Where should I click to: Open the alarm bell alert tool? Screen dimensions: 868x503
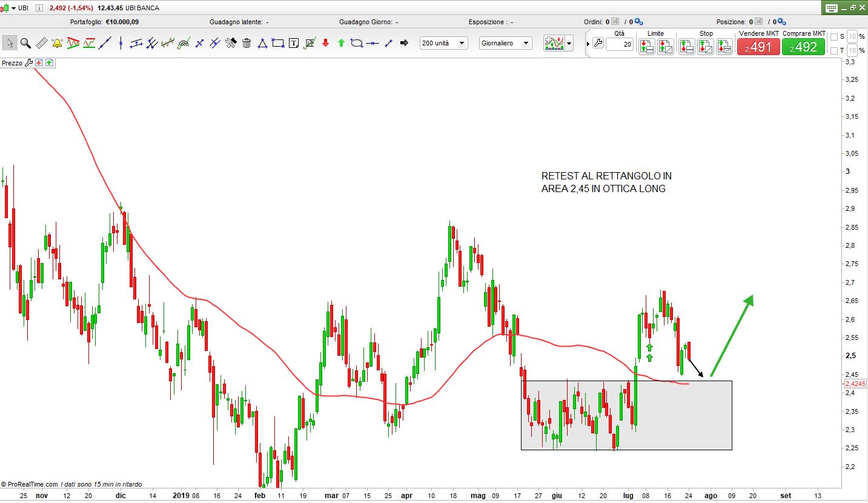coord(57,43)
